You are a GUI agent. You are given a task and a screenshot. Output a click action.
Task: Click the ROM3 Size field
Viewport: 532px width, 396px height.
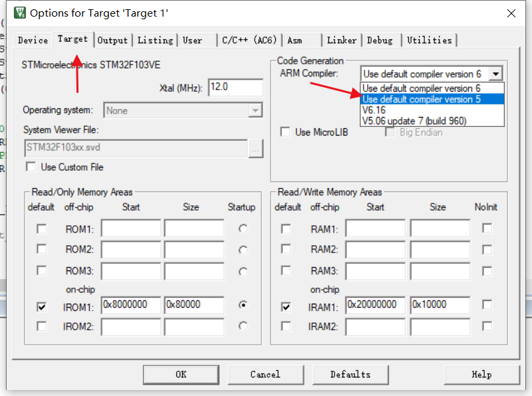[194, 271]
